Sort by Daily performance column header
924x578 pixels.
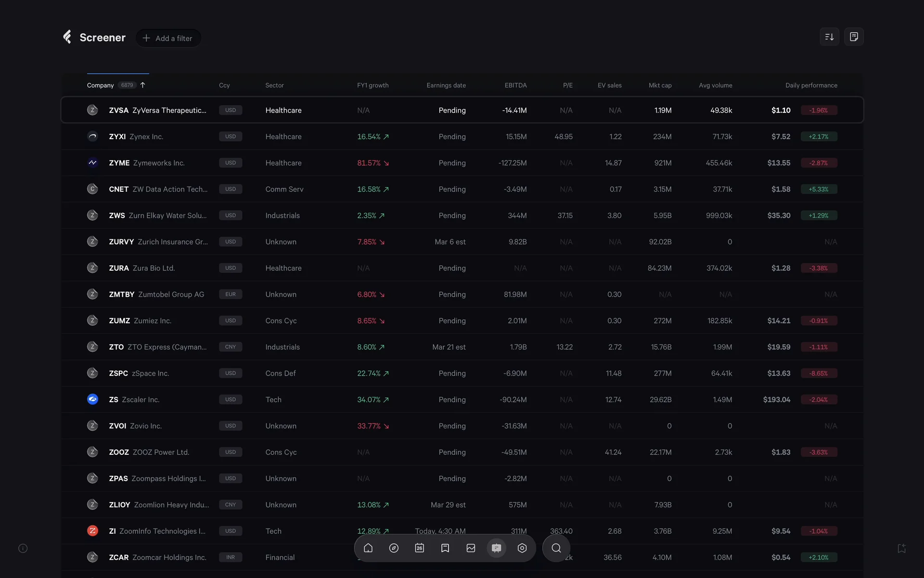[811, 85]
